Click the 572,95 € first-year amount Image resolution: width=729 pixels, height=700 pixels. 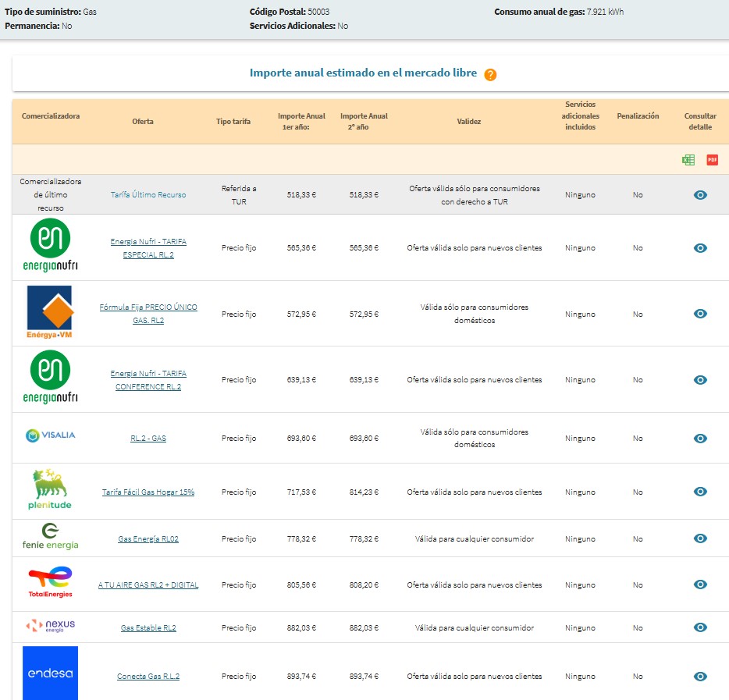[x=301, y=314]
